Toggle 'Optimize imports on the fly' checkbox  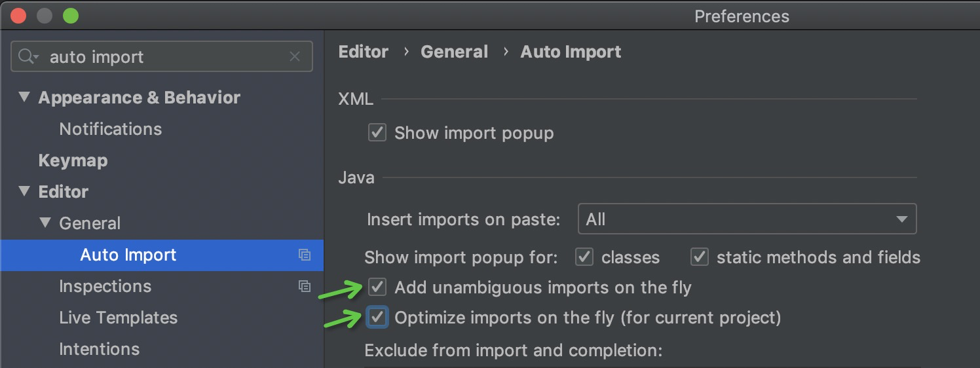[x=377, y=318]
